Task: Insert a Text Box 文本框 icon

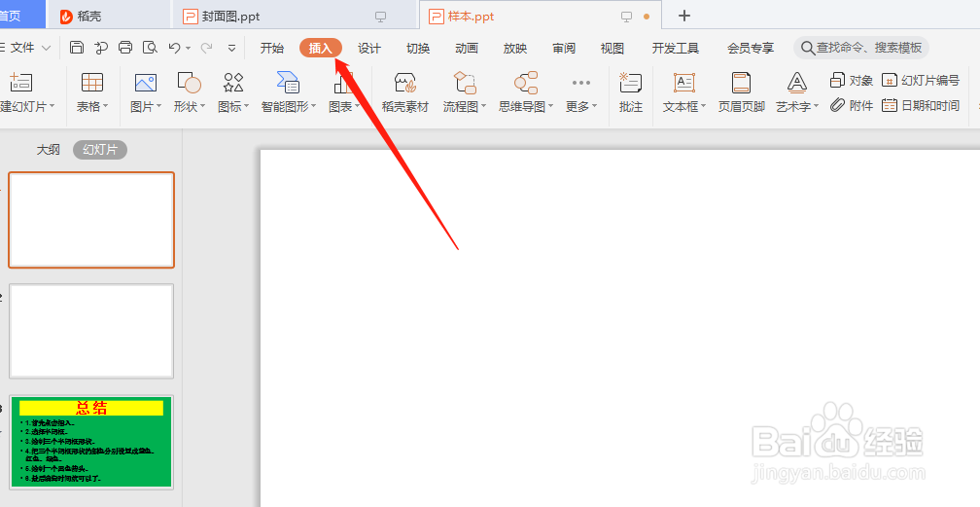Action: click(x=684, y=82)
